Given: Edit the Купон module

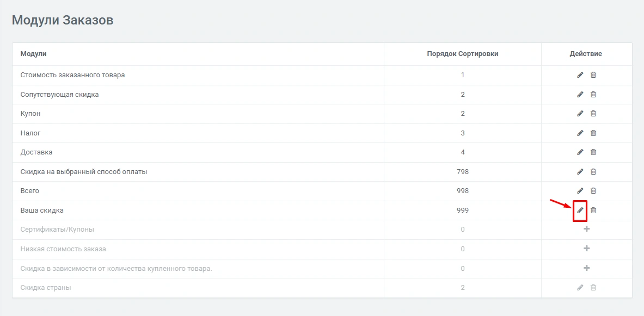Looking at the screenshot, I should 580,114.
